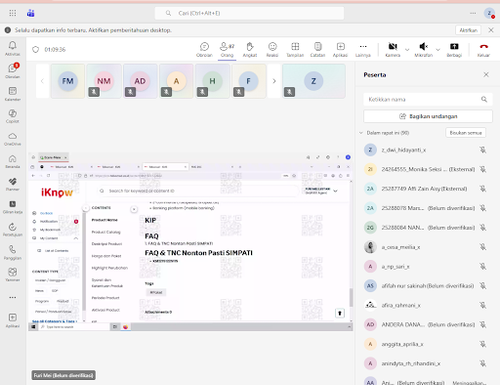The height and width of the screenshot is (385, 500).
Task: Open Reaksi reactions menu
Action: (272, 49)
